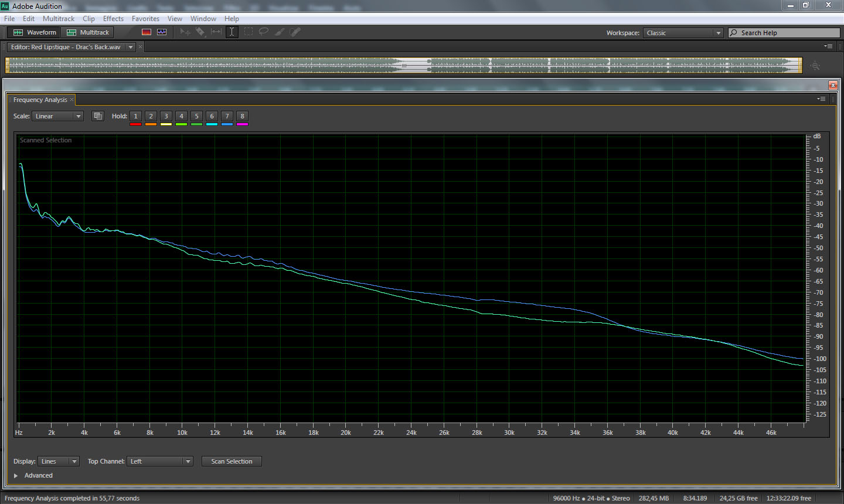Viewport: 844px width, 504px height.
Task: Open the Effects menu
Action: coord(113,19)
